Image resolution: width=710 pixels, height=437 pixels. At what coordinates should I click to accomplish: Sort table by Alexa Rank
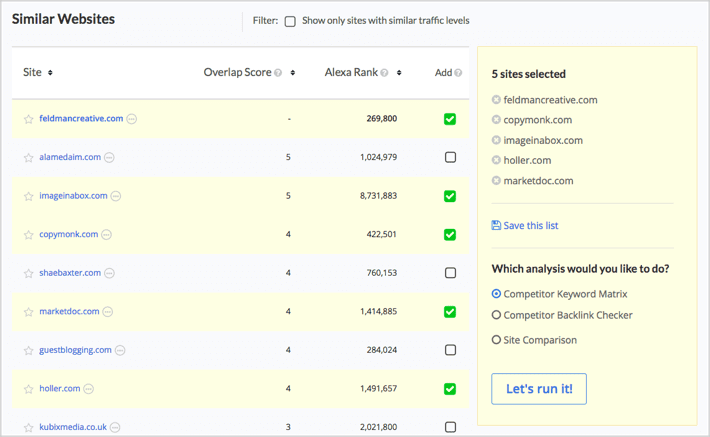(399, 72)
